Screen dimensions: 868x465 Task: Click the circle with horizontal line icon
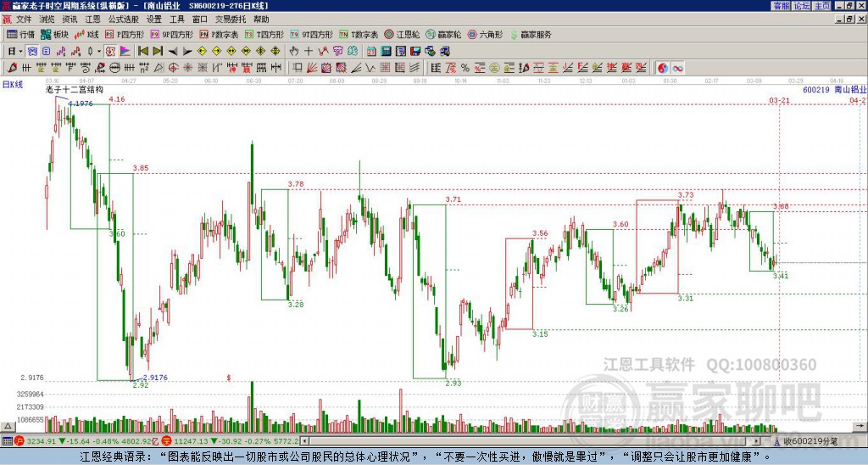[x=114, y=68]
